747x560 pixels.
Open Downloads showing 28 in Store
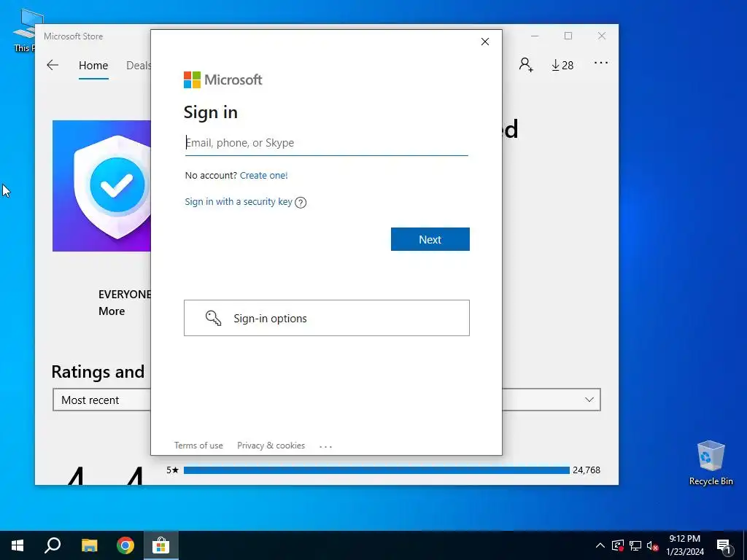coord(562,65)
